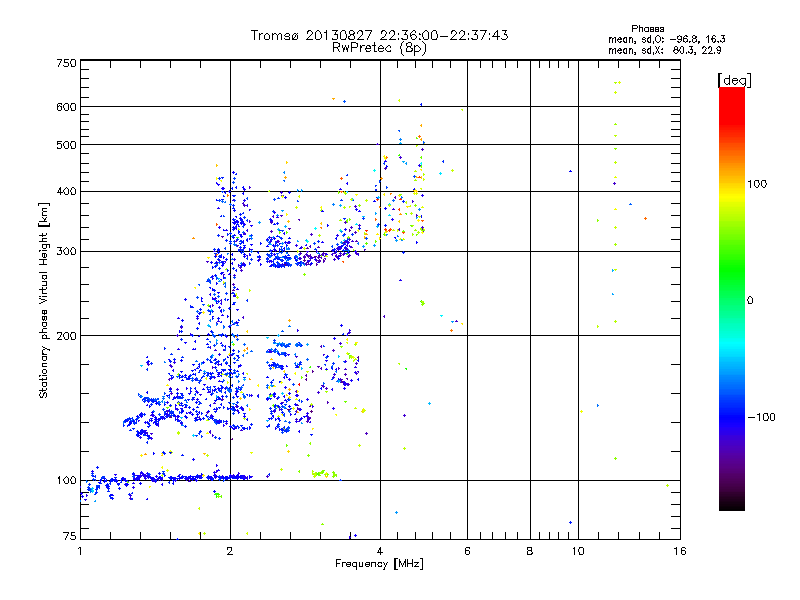Viewport: 800px width, 600px height.
Task: Click the y-axis tick label '75'
Action: pyautogui.click(x=70, y=536)
